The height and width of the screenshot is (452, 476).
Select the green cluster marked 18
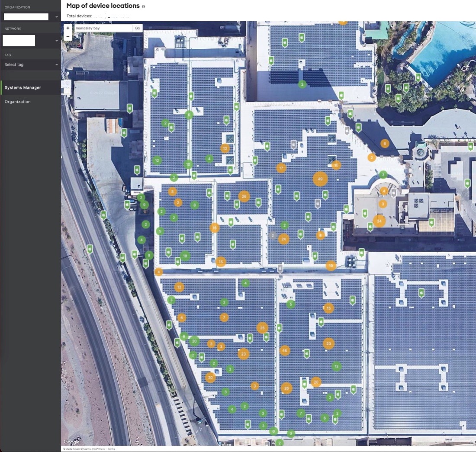pos(185,256)
